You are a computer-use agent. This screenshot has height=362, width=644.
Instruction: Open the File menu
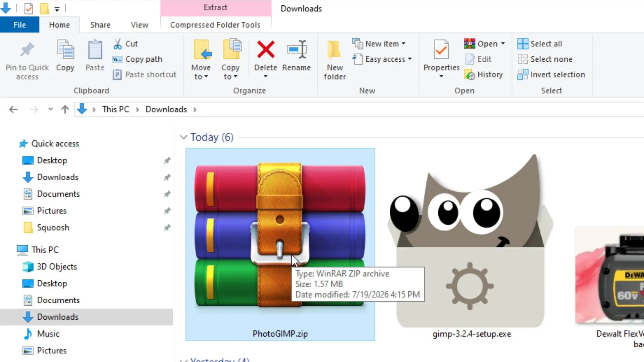point(19,25)
